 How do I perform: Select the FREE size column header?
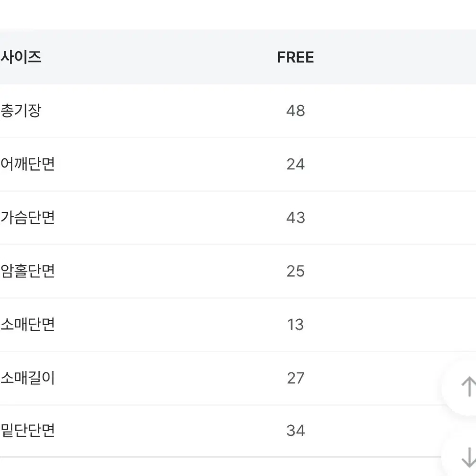[x=295, y=57]
